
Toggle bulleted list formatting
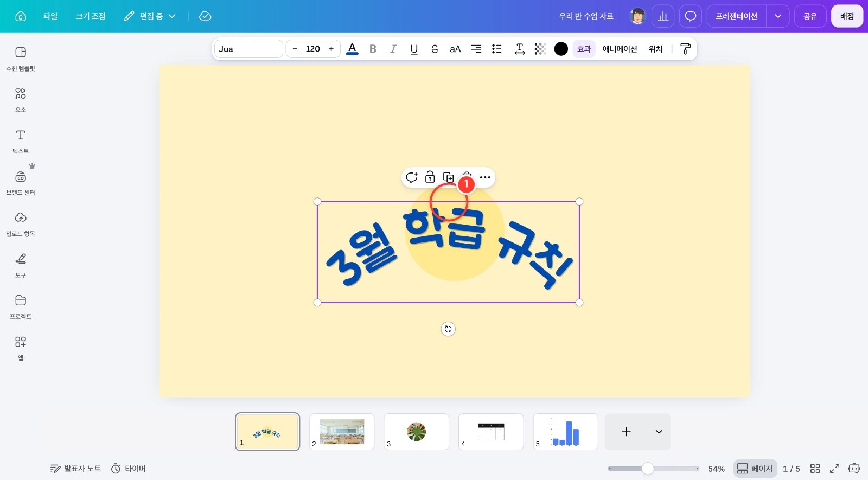click(x=496, y=49)
